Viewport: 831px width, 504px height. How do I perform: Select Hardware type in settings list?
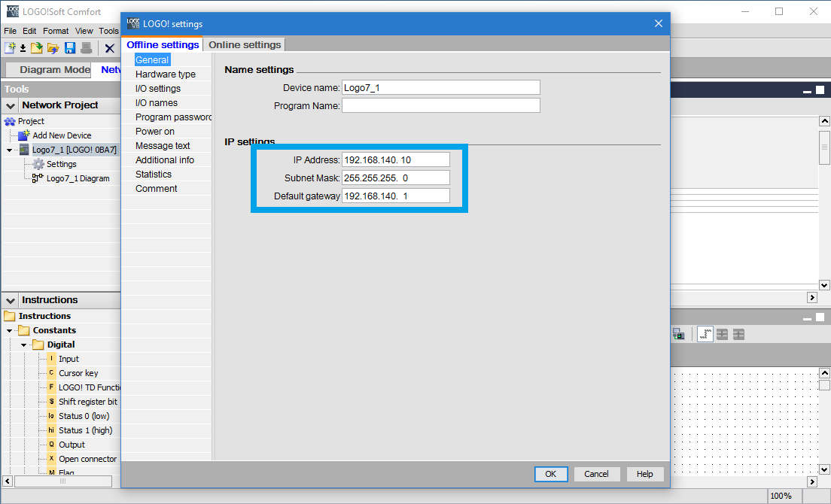(x=166, y=74)
